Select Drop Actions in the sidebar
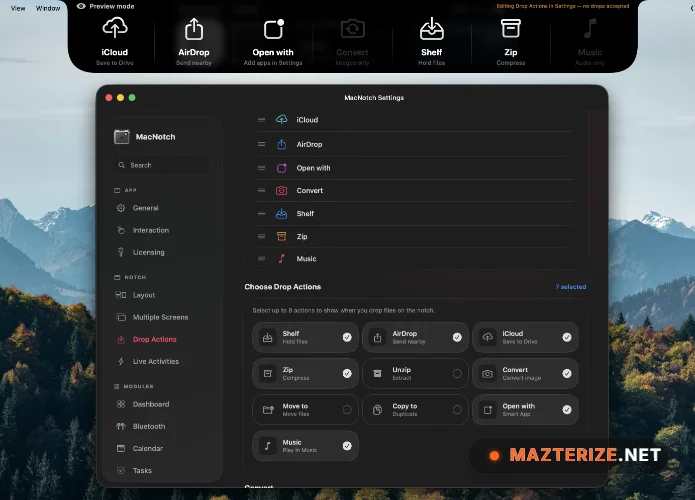 tap(155, 339)
